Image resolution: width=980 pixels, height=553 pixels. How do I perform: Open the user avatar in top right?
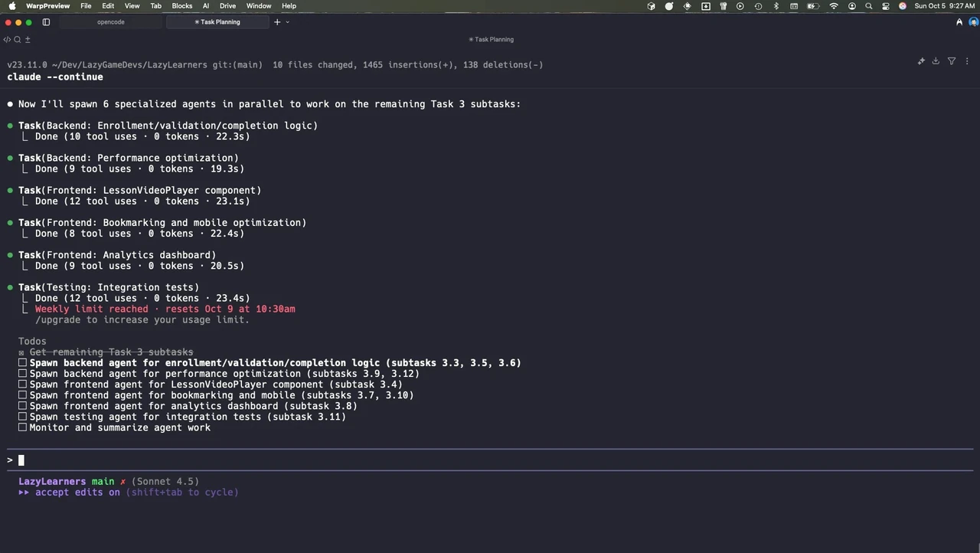(974, 22)
